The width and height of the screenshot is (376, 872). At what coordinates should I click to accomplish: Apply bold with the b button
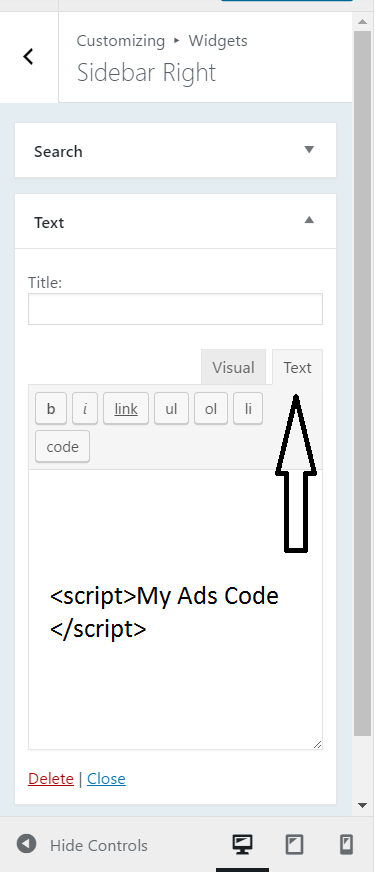click(51, 409)
